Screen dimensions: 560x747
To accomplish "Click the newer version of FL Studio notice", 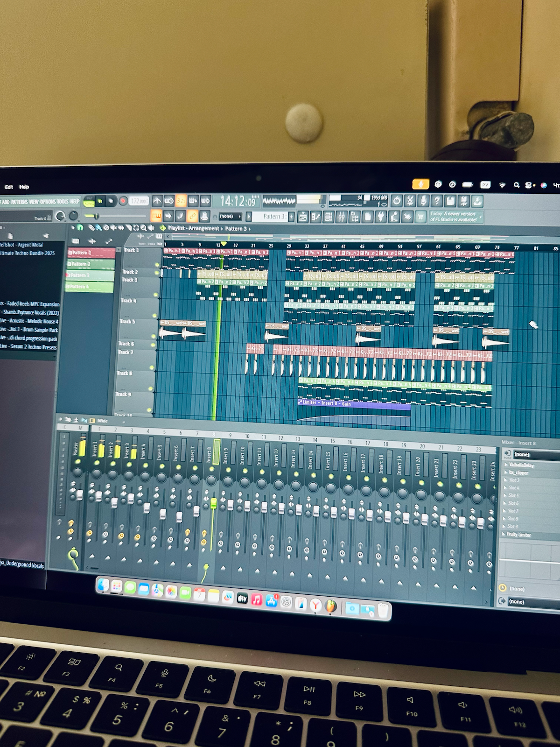I will coord(455,217).
